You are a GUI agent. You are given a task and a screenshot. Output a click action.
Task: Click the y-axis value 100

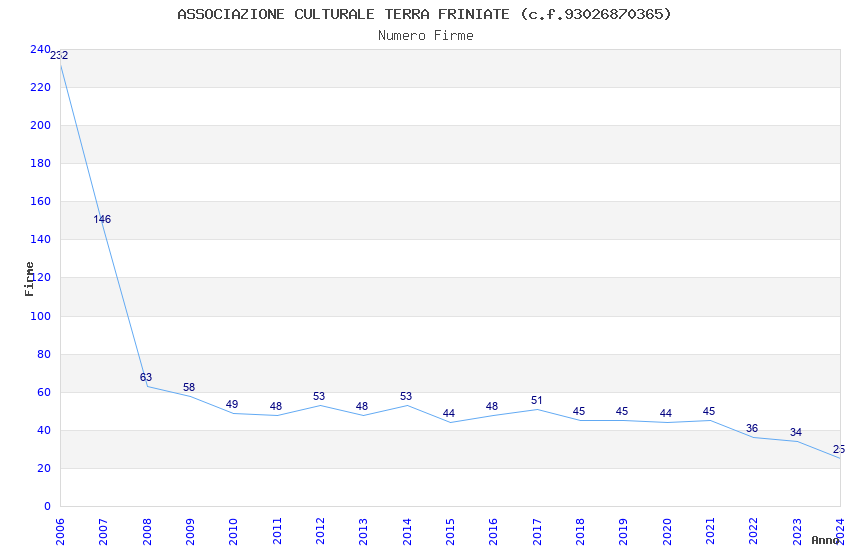tap(40, 316)
